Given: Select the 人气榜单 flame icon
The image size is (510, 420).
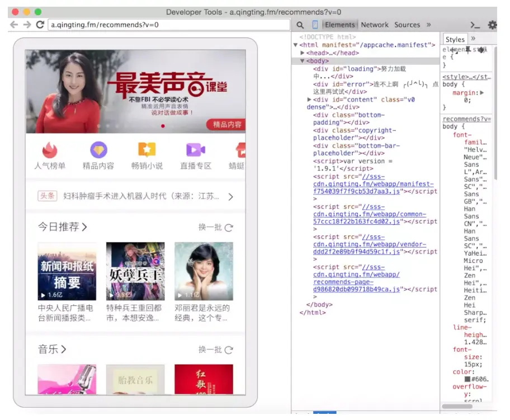Looking at the screenshot, I should click(x=49, y=151).
